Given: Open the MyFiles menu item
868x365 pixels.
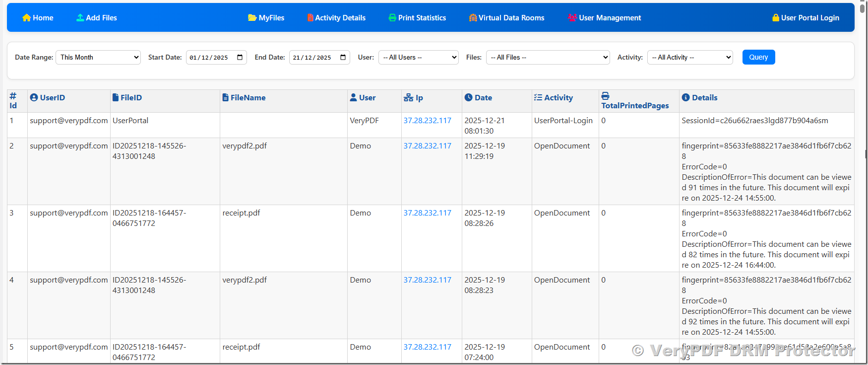Looking at the screenshot, I should [x=266, y=18].
